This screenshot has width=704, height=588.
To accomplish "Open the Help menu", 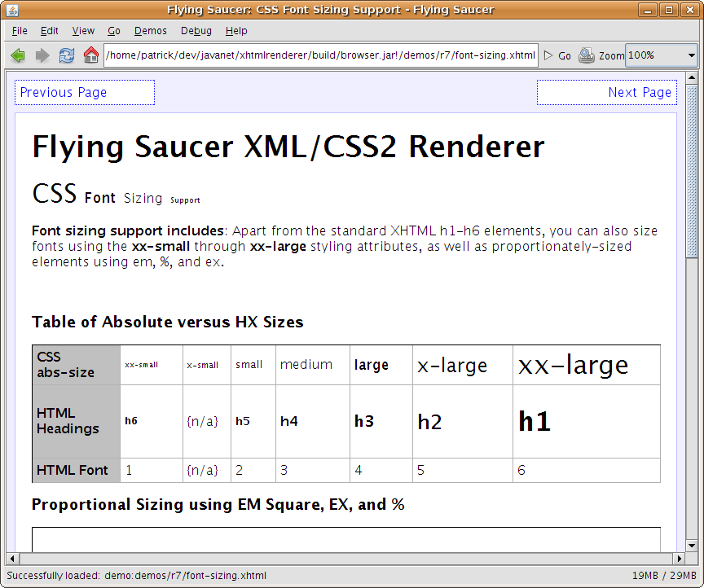I will tap(236, 31).
